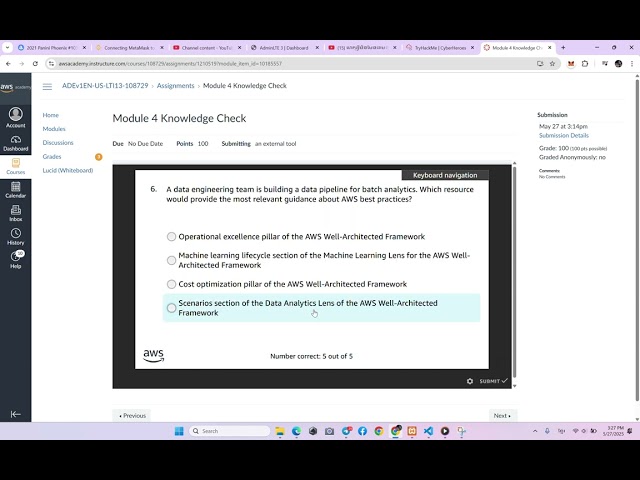Toggle the course navigation hamburger menu
The height and width of the screenshot is (480, 640).
pyautogui.click(x=47, y=87)
